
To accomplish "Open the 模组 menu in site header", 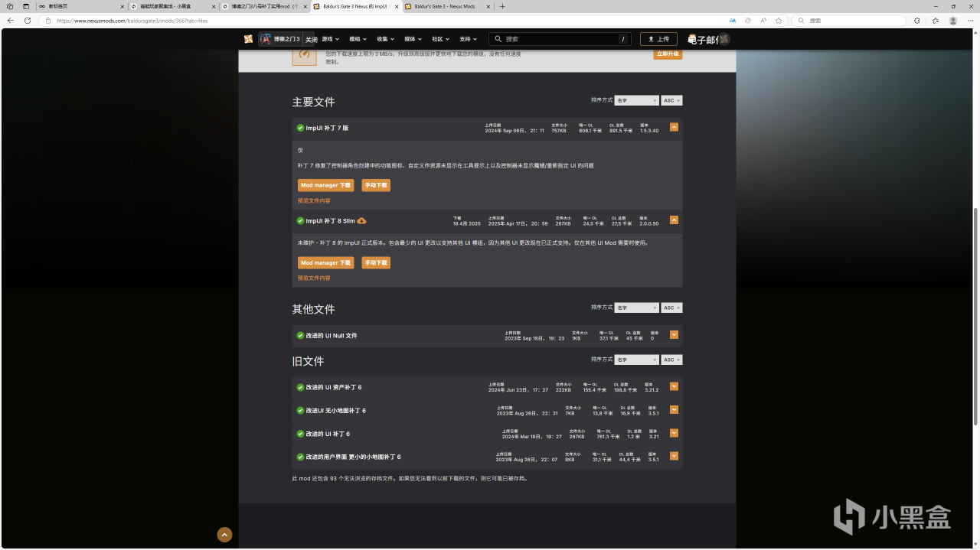I will [359, 39].
